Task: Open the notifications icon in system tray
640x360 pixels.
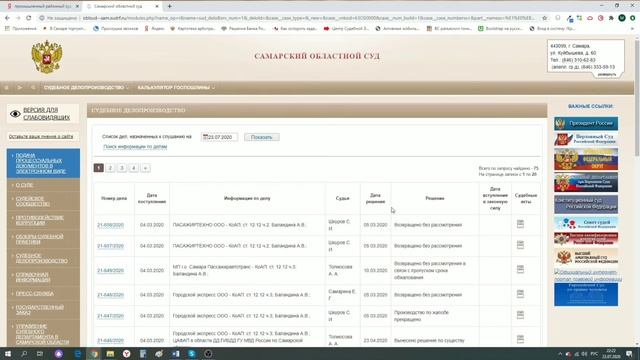Action: [629, 353]
